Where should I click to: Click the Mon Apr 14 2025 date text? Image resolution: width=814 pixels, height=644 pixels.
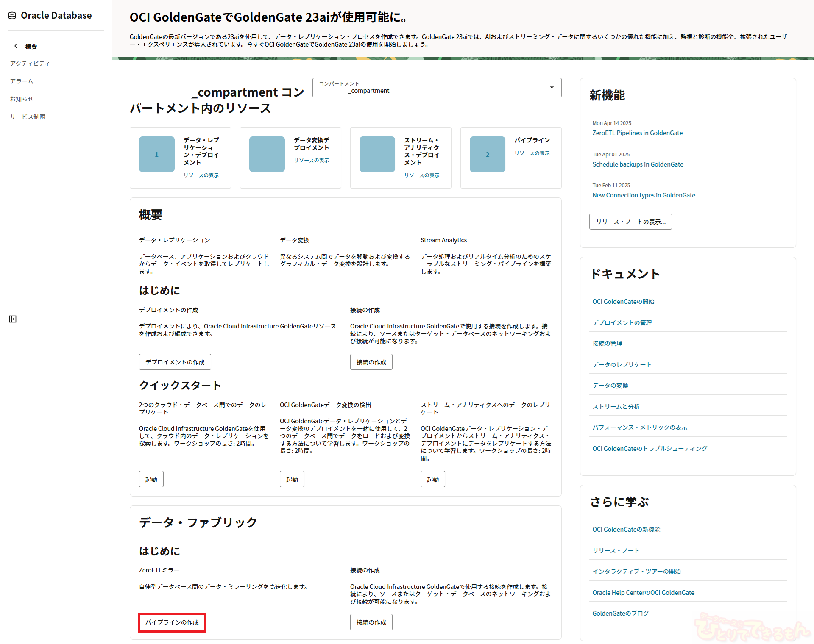coord(612,123)
